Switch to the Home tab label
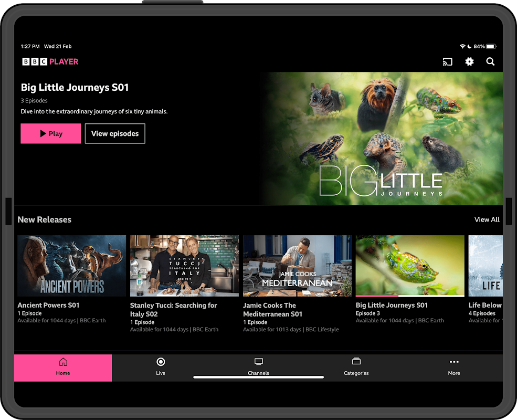Viewport: 517px width, 420px height. point(63,373)
